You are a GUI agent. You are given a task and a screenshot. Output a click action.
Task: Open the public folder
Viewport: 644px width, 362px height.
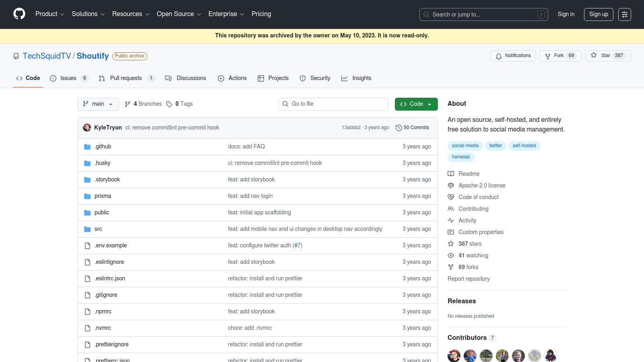pos(102,212)
